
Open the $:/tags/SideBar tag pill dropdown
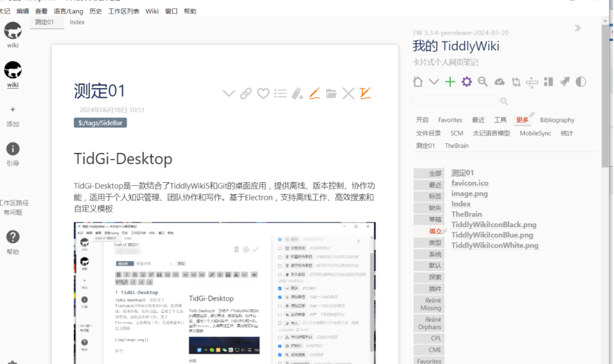[100, 123]
